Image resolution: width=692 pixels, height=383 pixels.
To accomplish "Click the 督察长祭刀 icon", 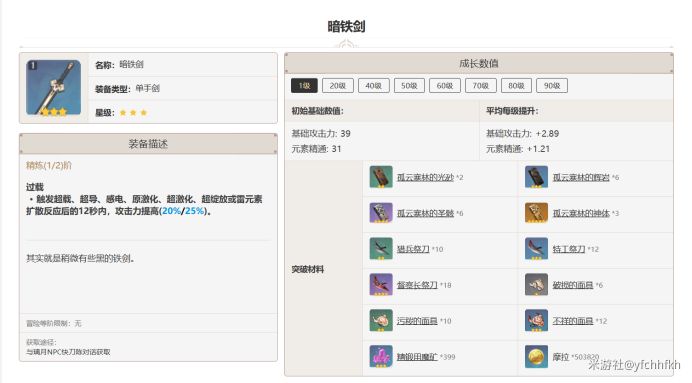I will tap(381, 285).
